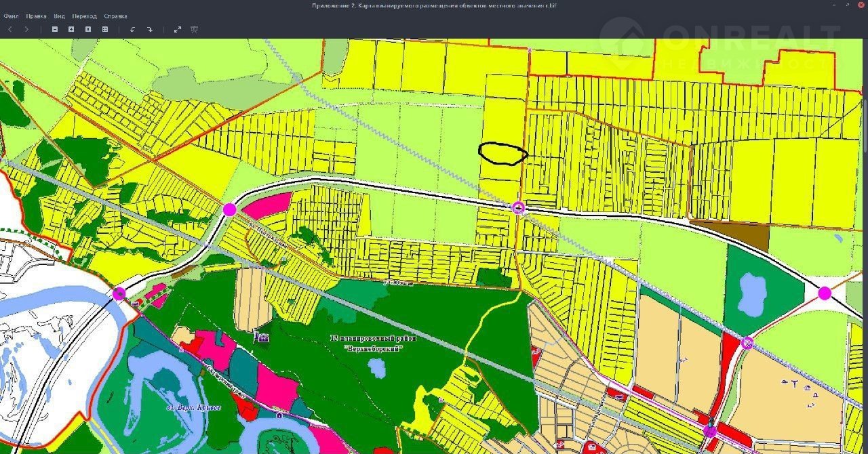
Task: Start slideshow from the toolbar
Action: click(195, 29)
